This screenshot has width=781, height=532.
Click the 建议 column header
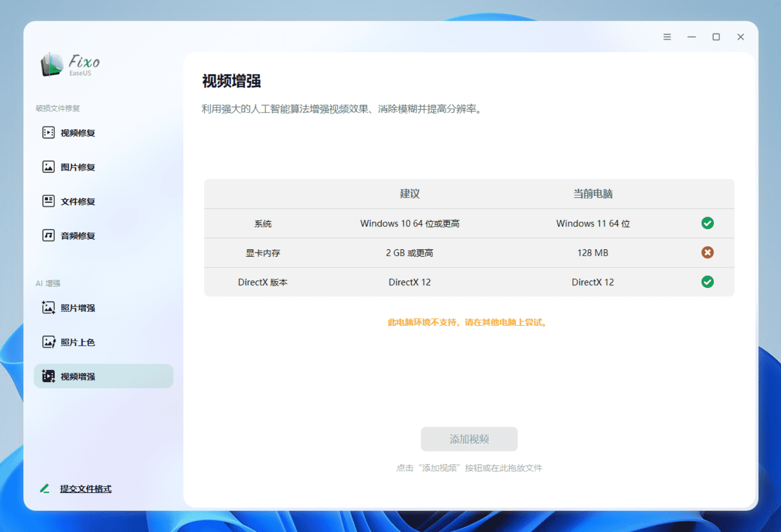[410, 194]
